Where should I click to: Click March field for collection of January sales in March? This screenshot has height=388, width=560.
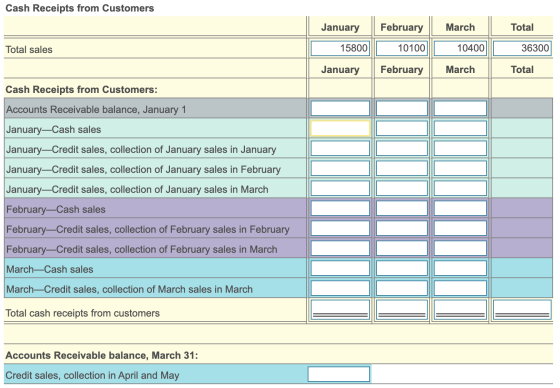pyautogui.click(x=460, y=188)
